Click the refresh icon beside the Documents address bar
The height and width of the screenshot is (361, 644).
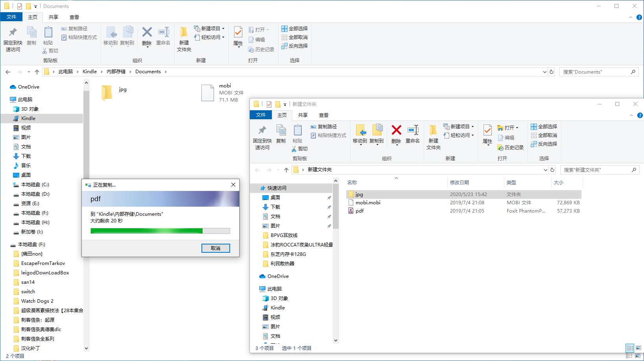point(552,72)
